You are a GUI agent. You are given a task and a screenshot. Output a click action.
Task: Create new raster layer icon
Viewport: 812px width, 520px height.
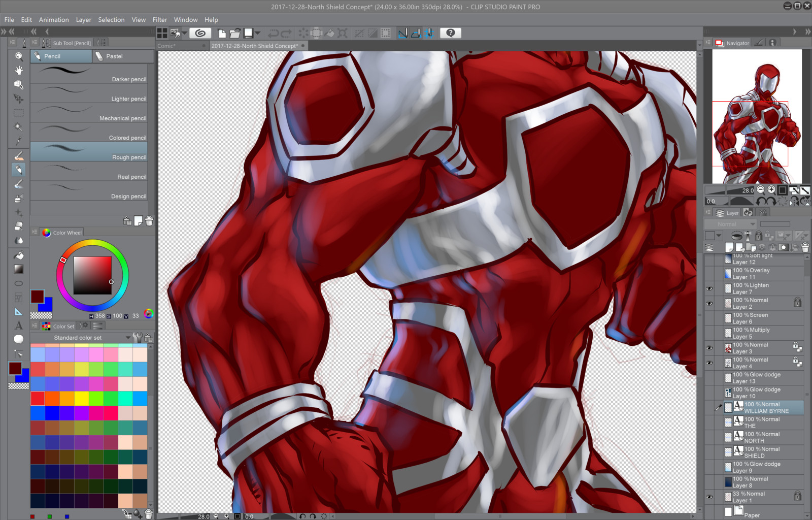pyautogui.click(x=729, y=247)
